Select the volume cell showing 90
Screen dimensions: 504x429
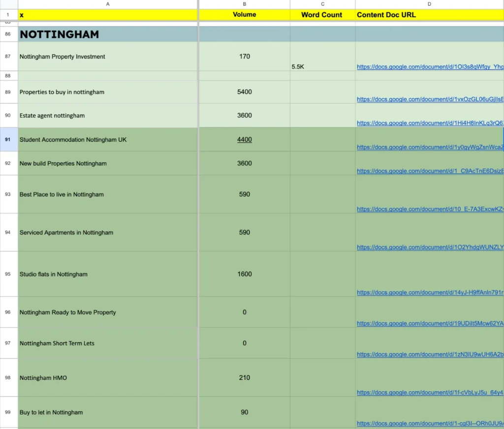coord(244,412)
